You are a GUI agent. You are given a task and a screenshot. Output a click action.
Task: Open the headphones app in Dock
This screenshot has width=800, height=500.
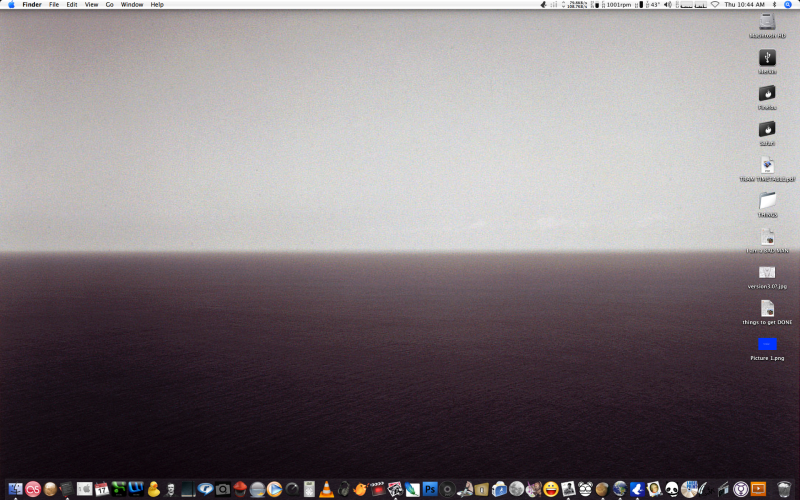point(343,489)
